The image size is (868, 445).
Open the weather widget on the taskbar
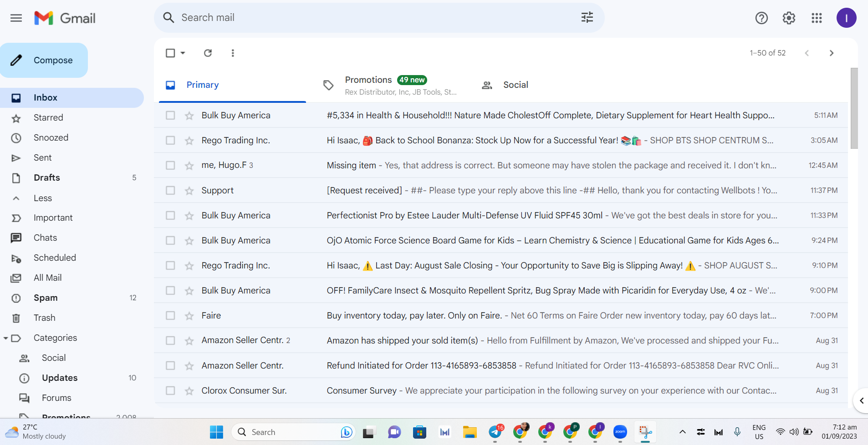click(x=36, y=432)
